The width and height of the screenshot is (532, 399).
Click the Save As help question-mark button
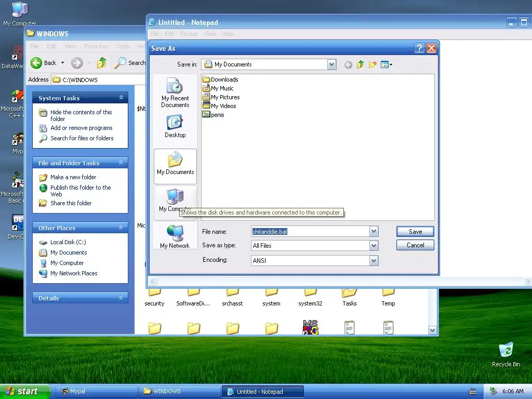coord(419,48)
